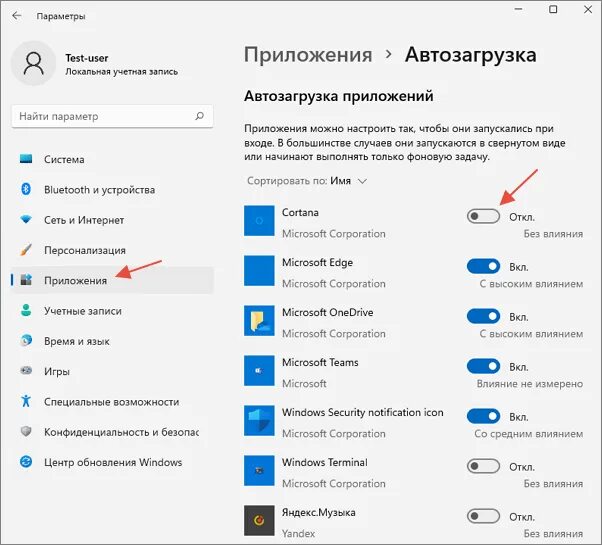Click the Автозагрузка приложений heading
Viewport: 602px width, 545px height.
tap(339, 96)
